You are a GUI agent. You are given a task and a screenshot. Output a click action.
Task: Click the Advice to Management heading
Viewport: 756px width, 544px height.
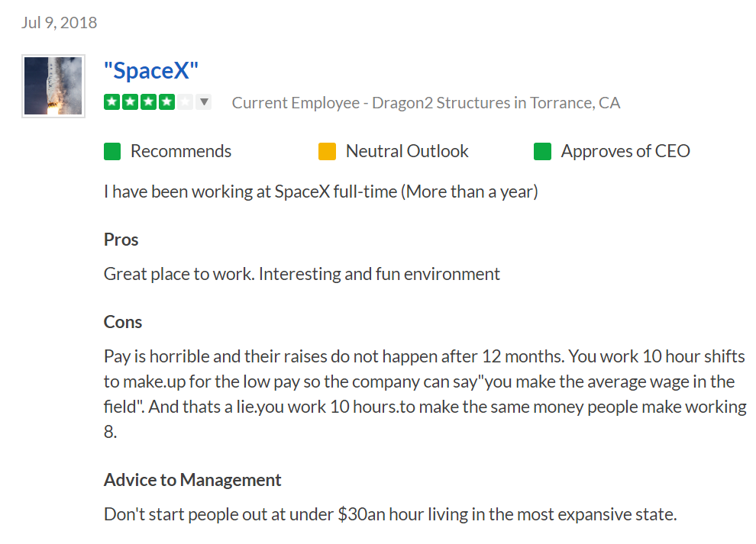pos(192,480)
